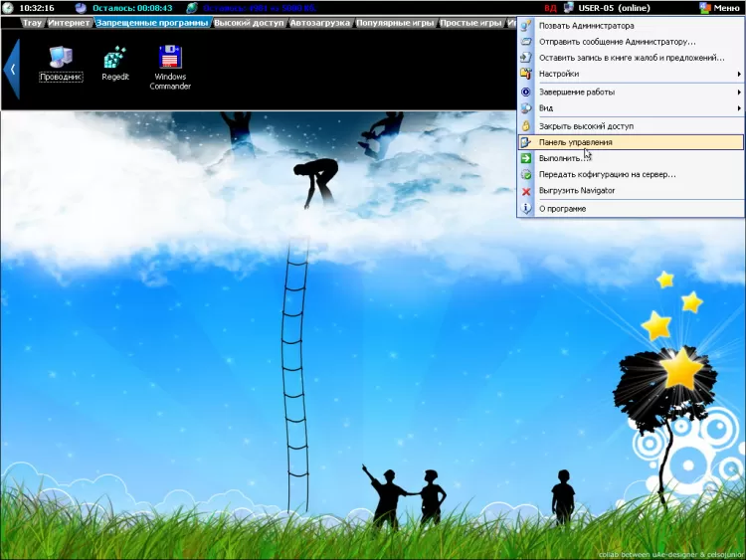The height and width of the screenshot is (560, 746).
Task: Expand the Вид submenu arrow
Action: (x=739, y=108)
